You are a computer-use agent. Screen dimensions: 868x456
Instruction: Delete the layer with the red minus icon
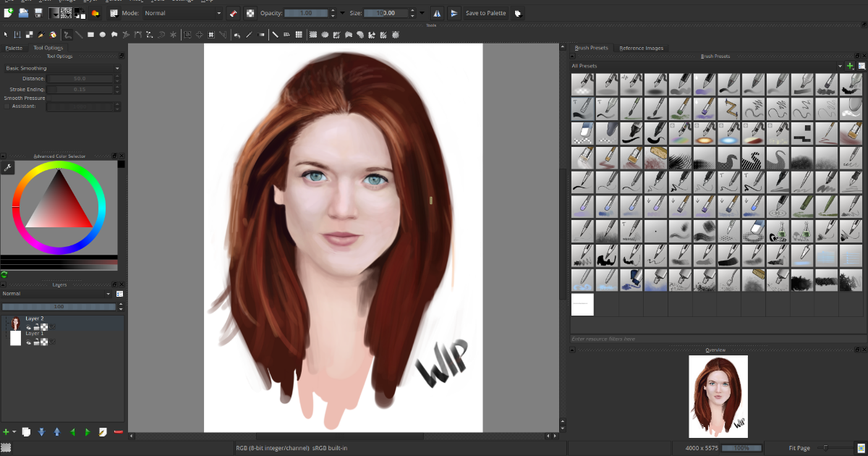119,432
